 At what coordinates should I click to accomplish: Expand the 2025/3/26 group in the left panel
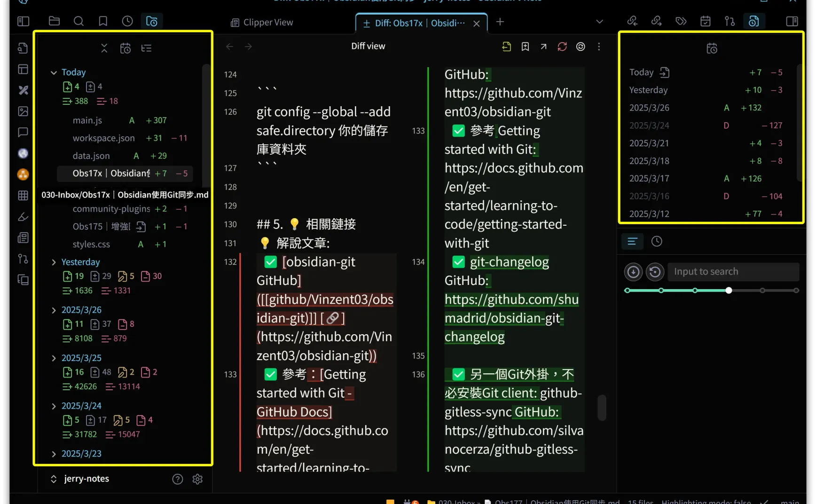pos(54,310)
